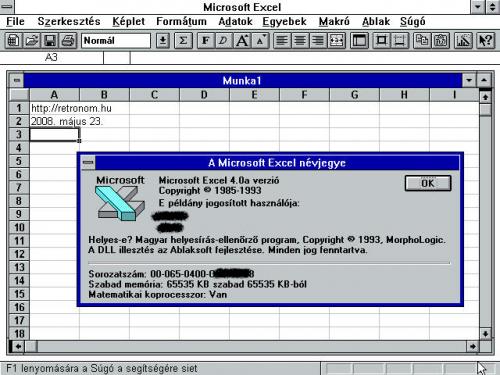The height and width of the screenshot is (375, 500).
Task: Click the Sorozatszám serial number text
Action: [x=171, y=274]
